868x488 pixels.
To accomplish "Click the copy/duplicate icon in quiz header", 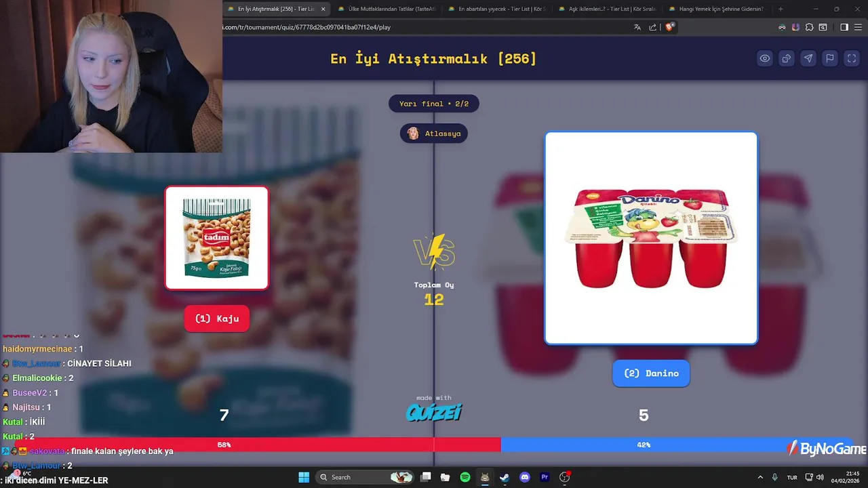I will [787, 58].
